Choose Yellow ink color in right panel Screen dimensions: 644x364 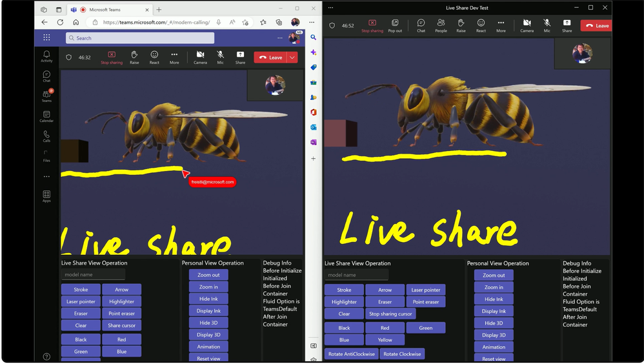[385, 339]
